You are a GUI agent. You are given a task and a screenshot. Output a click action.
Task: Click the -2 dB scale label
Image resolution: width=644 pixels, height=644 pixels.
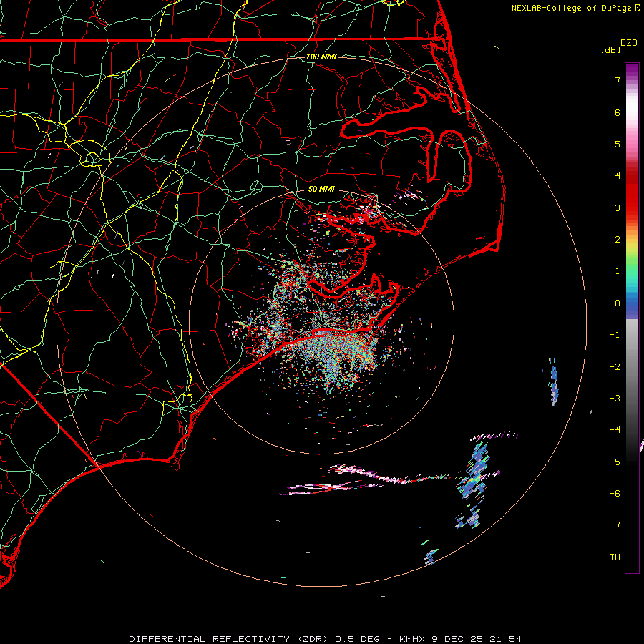click(x=615, y=367)
